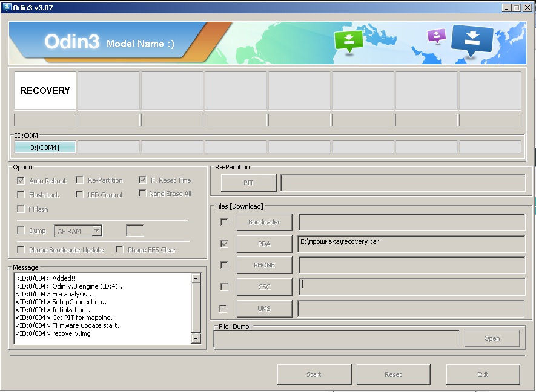Click the 'SetupConnection..' log line
536x392 pixels.
[x=61, y=302]
